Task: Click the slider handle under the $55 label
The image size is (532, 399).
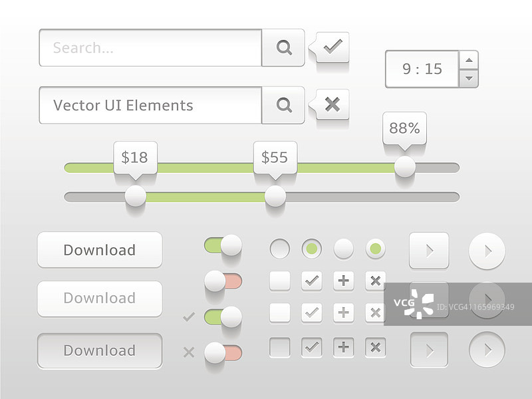Action: [275, 196]
